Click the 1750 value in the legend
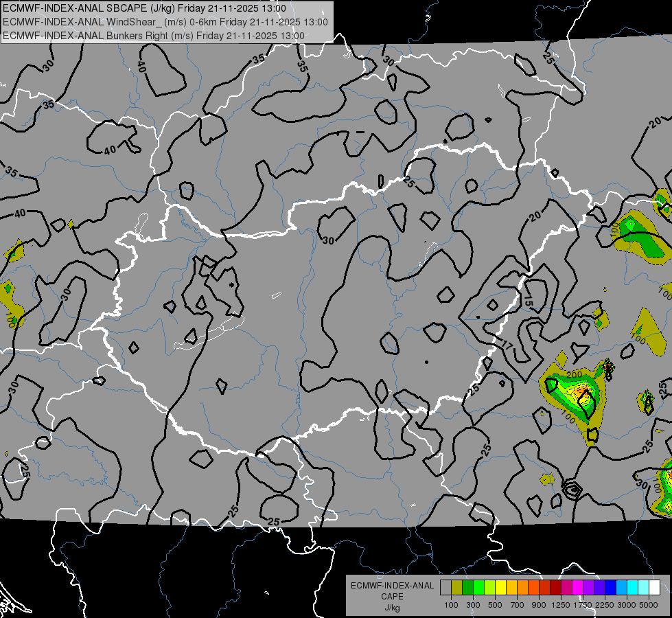Screen dimensions: 672x618 point(583,605)
